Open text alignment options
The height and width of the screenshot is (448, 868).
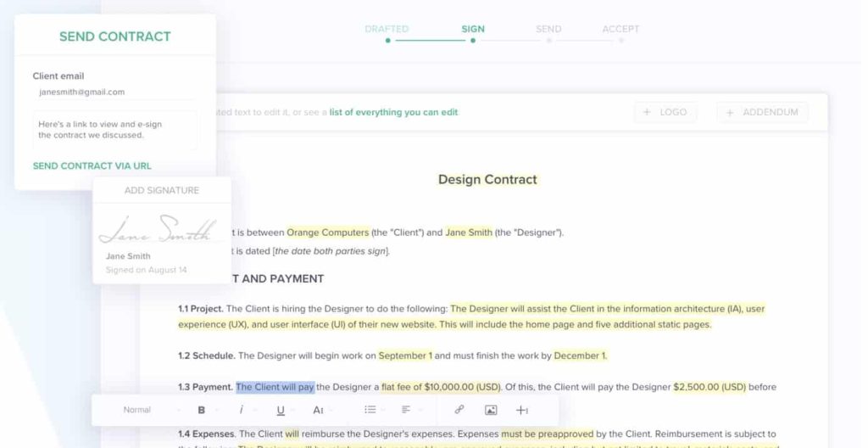(x=406, y=410)
